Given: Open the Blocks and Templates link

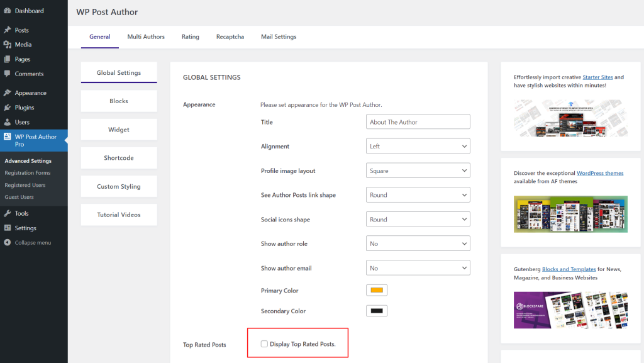Looking at the screenshot, I should [x=569, y=269].
